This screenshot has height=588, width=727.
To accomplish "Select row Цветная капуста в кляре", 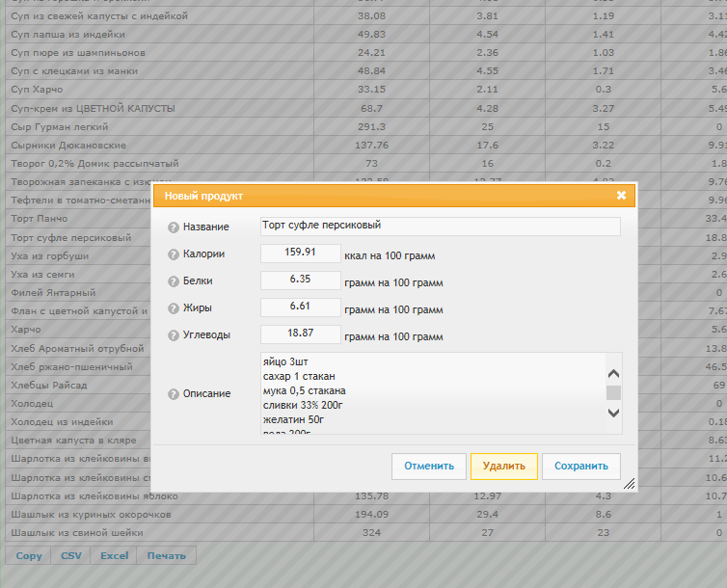I will pyautogui.click(x=78, y=441).
